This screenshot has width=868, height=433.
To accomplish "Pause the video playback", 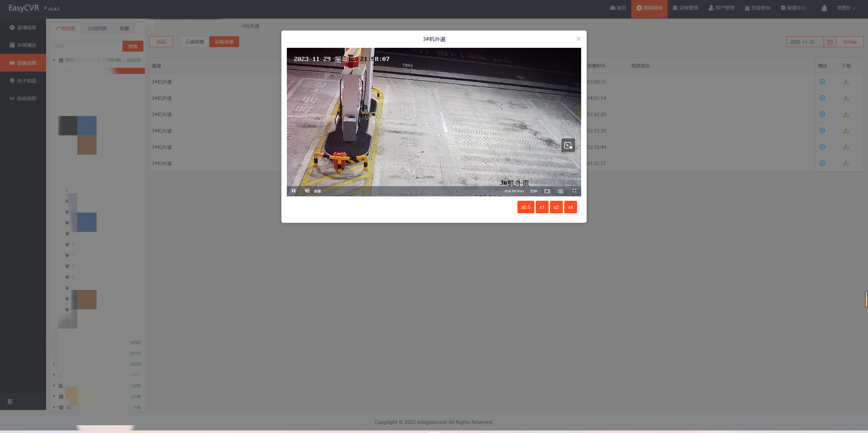I will pyautogui.click(x=294, y=191).
